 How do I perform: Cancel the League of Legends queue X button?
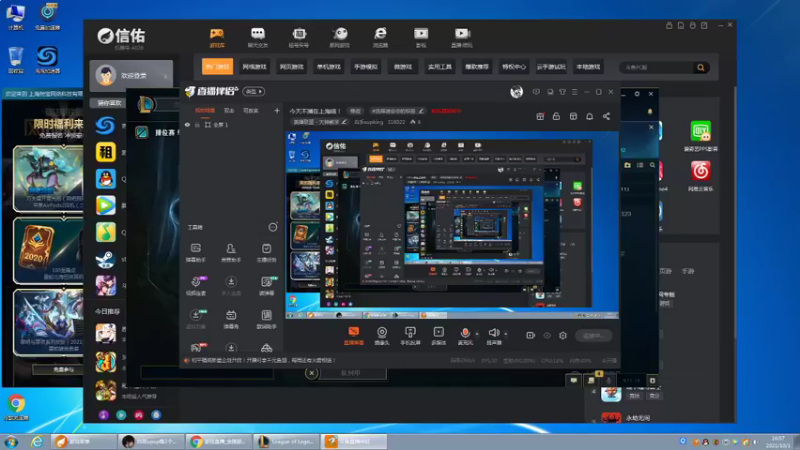pyautogui.click(x=311, y=373)
